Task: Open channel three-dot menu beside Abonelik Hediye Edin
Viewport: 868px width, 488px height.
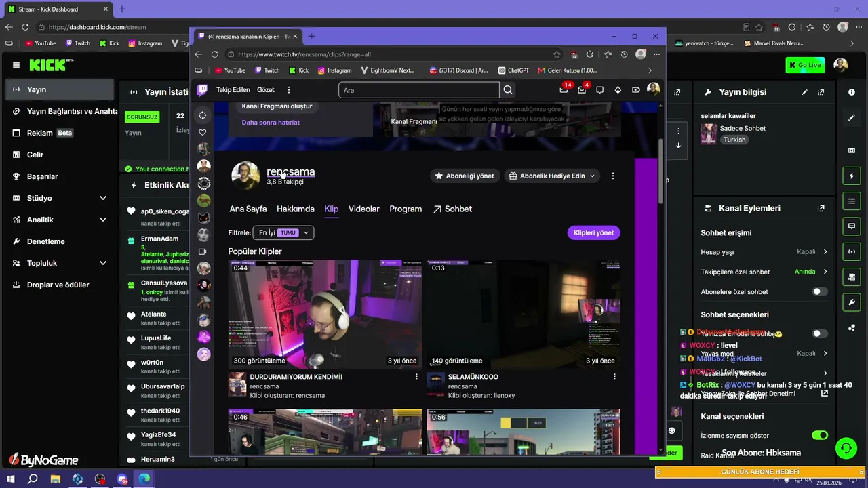Action: coord(613,176)
